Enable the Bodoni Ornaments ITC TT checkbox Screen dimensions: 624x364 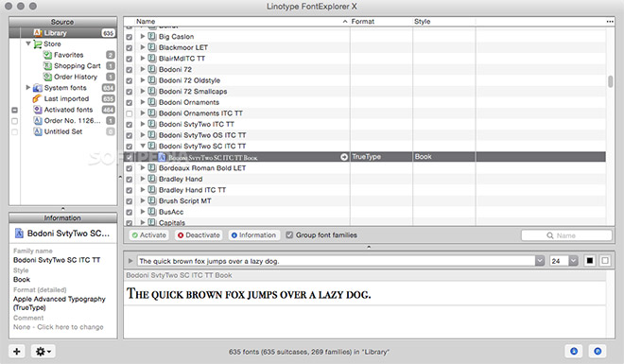(x=129, y=113)
